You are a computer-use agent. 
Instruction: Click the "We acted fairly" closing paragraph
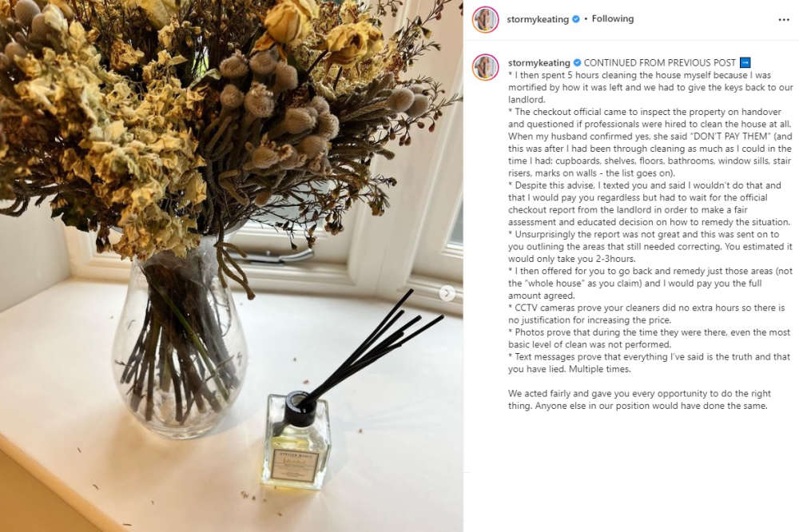[x=639, y=399]
